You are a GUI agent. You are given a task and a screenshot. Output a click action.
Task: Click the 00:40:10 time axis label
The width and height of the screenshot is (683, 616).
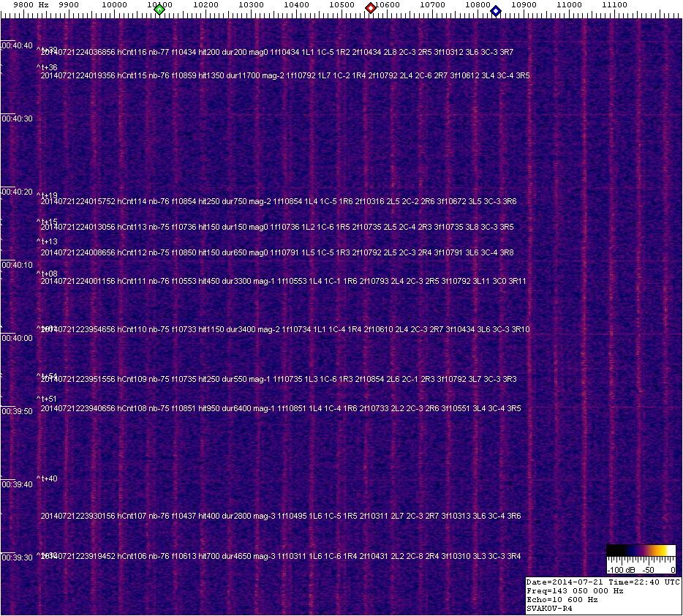coord(17,265)
